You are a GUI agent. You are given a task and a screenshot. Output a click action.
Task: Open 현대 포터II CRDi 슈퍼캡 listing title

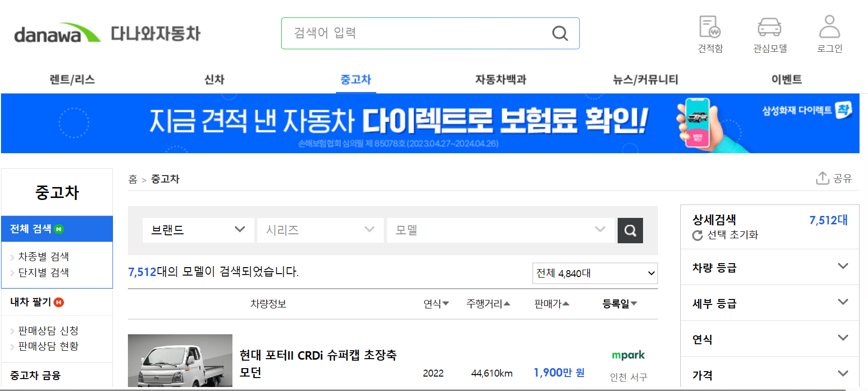click(x=318, y=364)
